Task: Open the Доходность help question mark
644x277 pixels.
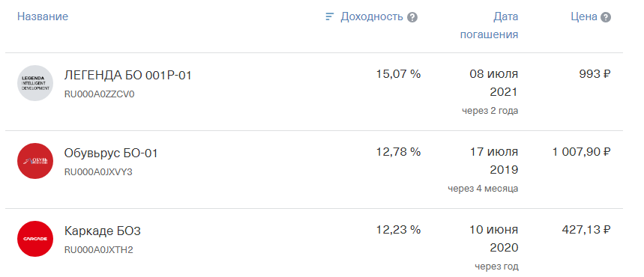Action: (x=412, y=17)
